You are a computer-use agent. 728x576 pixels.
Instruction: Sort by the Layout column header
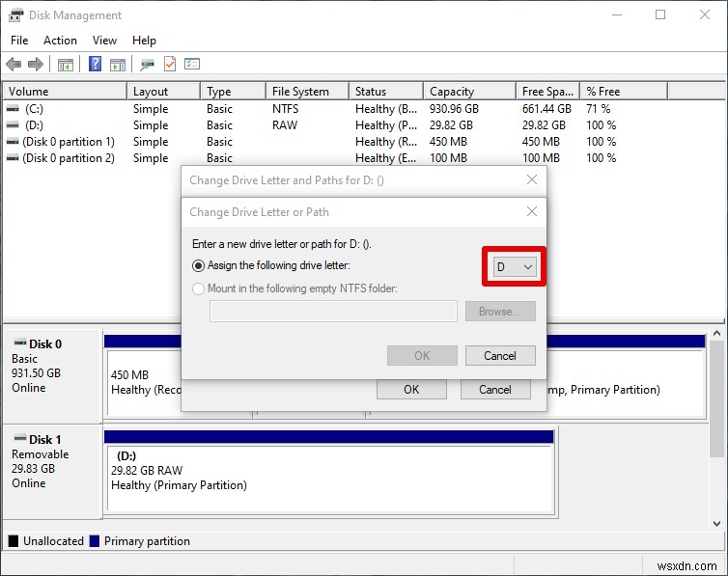(x=163, y=91)
